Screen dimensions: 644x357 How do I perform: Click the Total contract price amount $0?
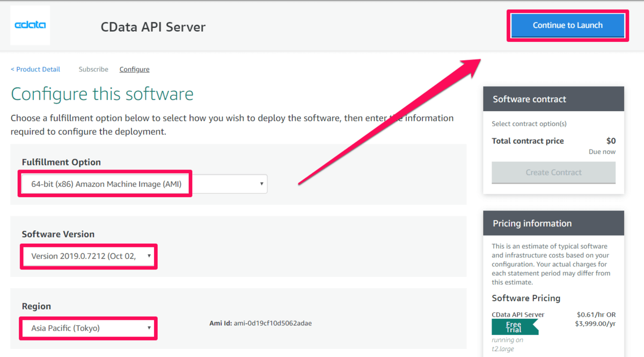[611, 141]
